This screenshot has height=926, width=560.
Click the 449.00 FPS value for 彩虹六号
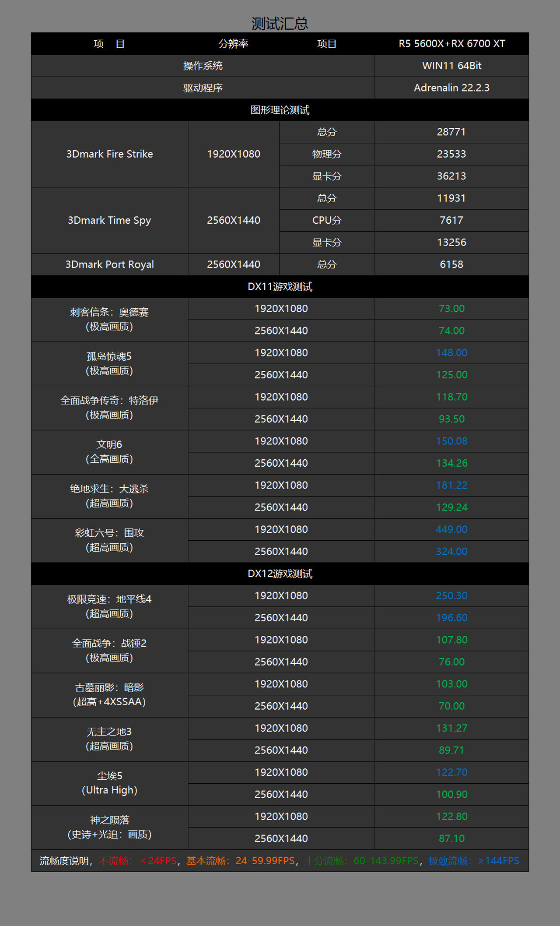[x=451, y=529]
